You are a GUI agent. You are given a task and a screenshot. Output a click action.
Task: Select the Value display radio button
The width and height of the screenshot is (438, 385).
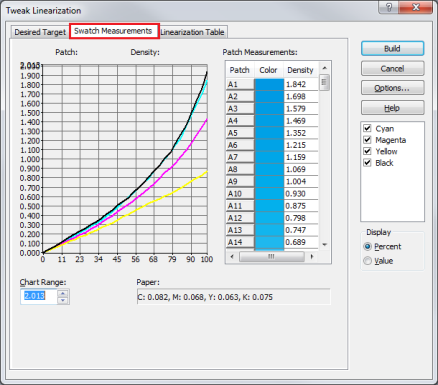[x=367, y=261]
